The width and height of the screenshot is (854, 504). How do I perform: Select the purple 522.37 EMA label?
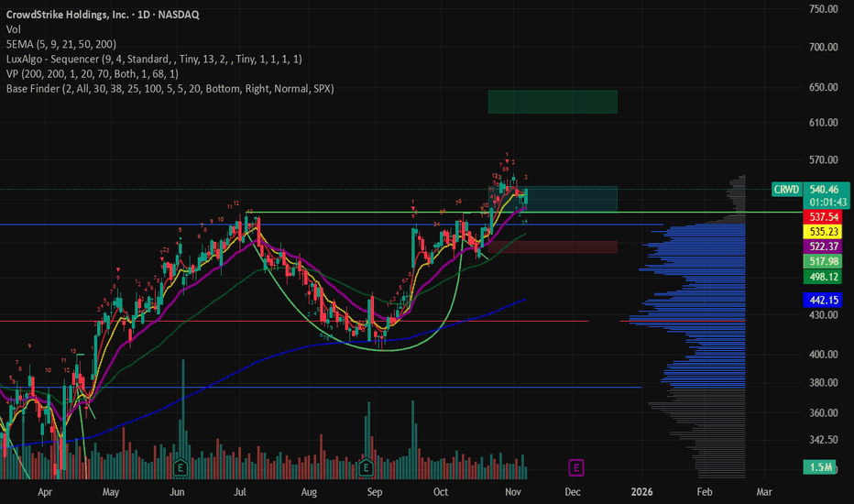[821, 247]
